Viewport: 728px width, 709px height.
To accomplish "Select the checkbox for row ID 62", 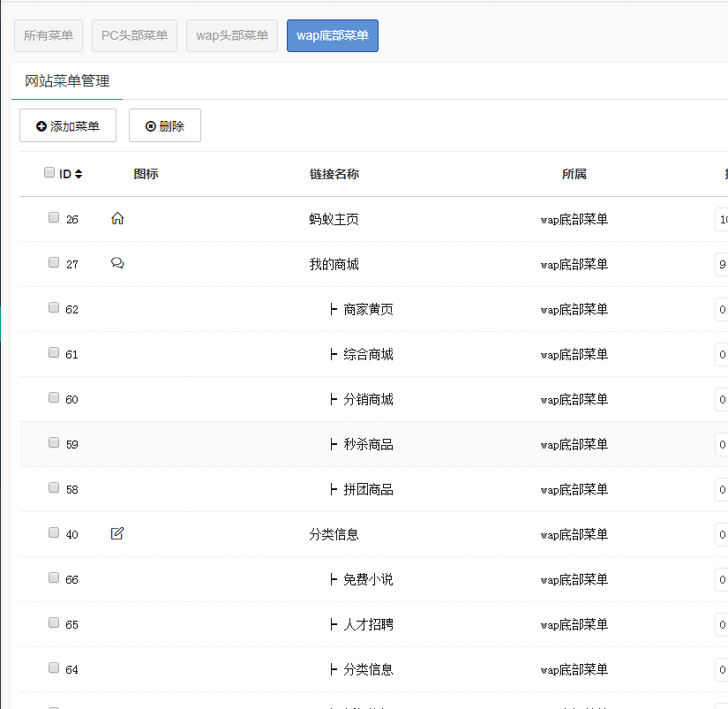I will 54,307.
